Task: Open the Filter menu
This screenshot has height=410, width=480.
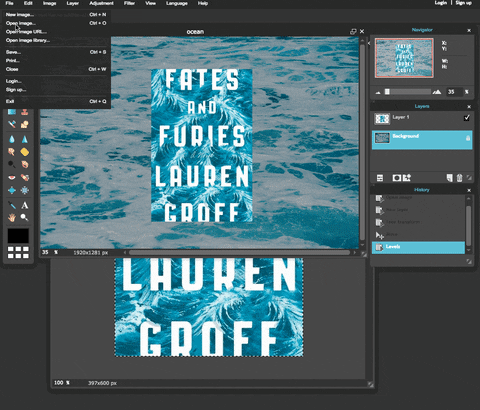Action: point(129,3)
